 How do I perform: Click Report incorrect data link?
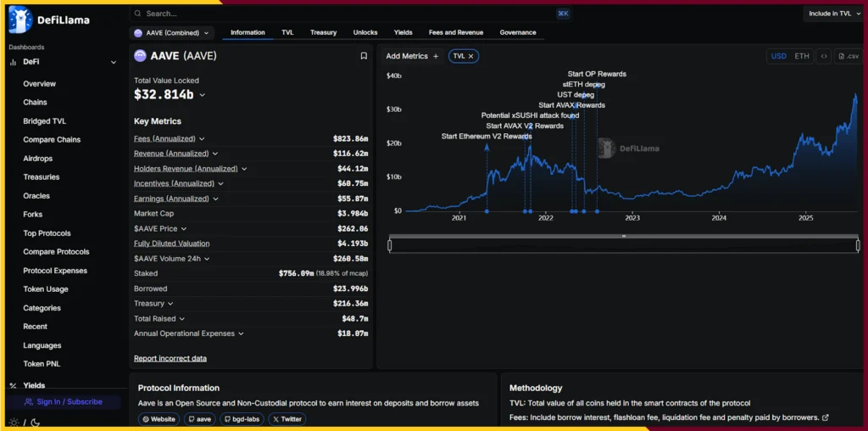pos(170,358)
